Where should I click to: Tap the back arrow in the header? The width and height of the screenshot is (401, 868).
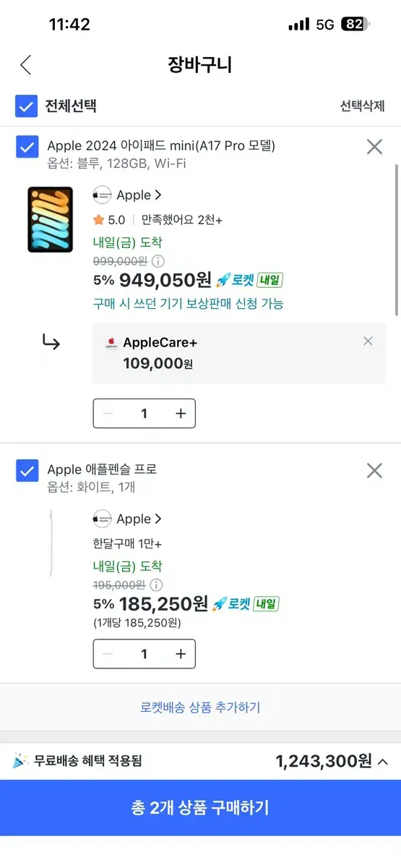(25, 64)
